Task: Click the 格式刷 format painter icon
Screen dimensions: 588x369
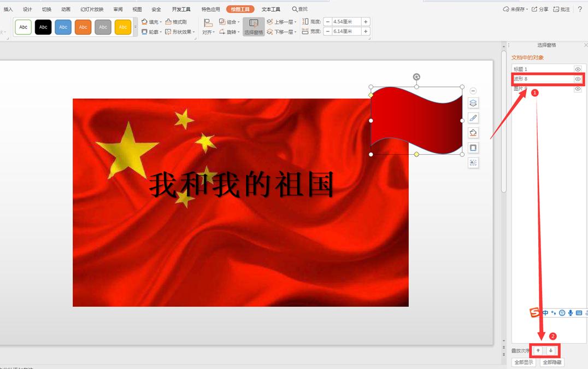Action: coord(168,21)
